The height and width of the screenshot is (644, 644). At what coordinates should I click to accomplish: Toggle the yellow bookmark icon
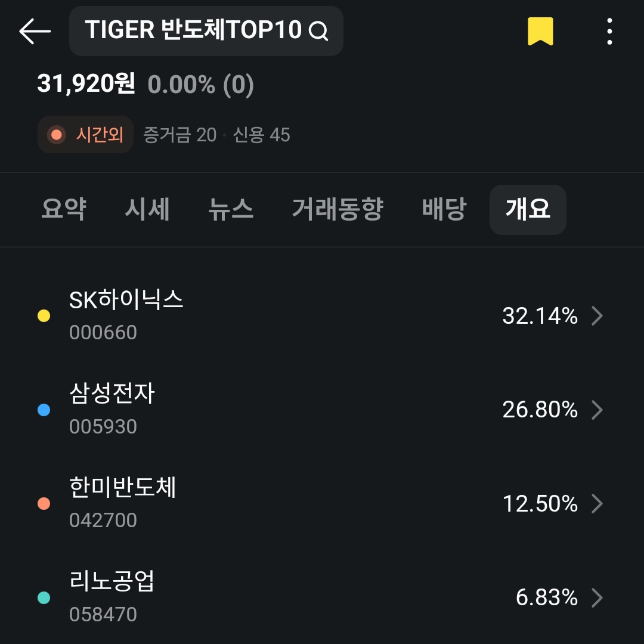(540, 31)
